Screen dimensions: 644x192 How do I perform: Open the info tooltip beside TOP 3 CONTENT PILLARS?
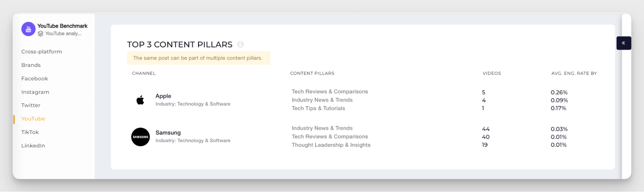[x=240, y=45]
